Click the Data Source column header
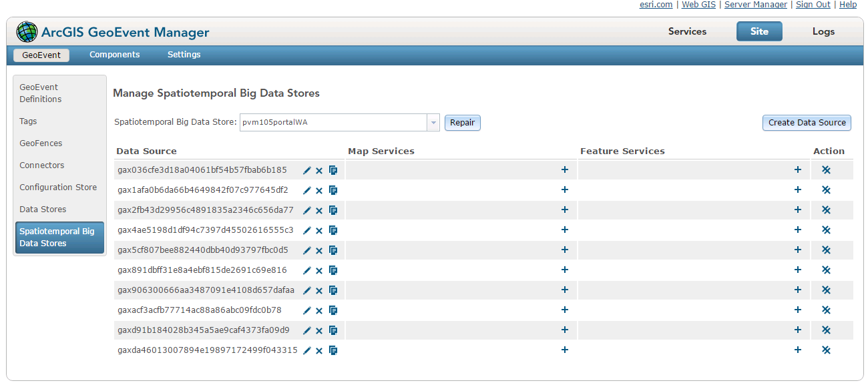 147,151
